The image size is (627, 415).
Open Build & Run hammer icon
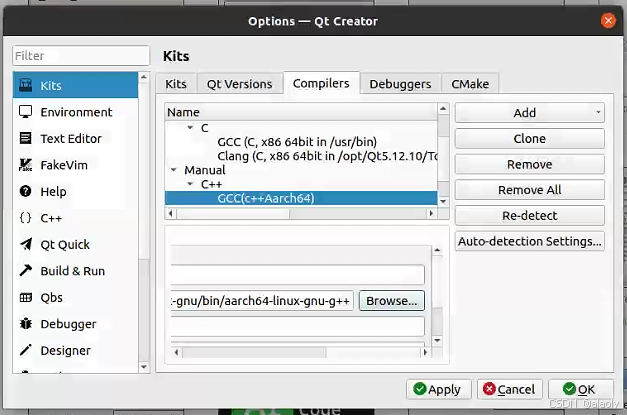point(26,271)
